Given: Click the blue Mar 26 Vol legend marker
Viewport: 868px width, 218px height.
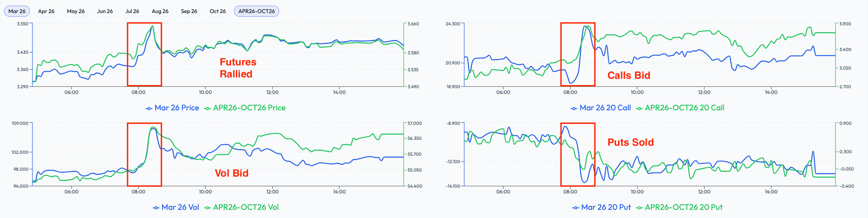Looking at the screenshot, I should [x=156, y=208].
